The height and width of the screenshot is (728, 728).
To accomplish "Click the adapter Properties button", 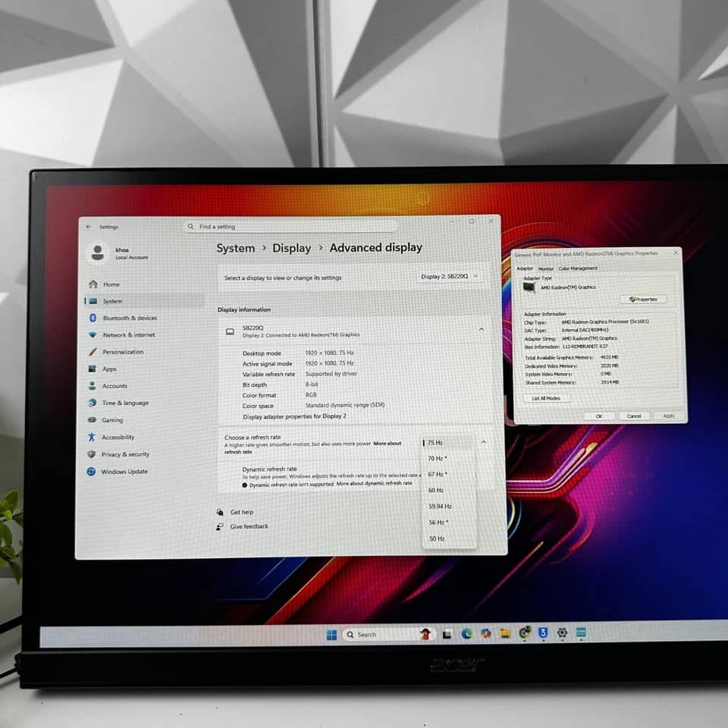I will (x=643, y=300).
